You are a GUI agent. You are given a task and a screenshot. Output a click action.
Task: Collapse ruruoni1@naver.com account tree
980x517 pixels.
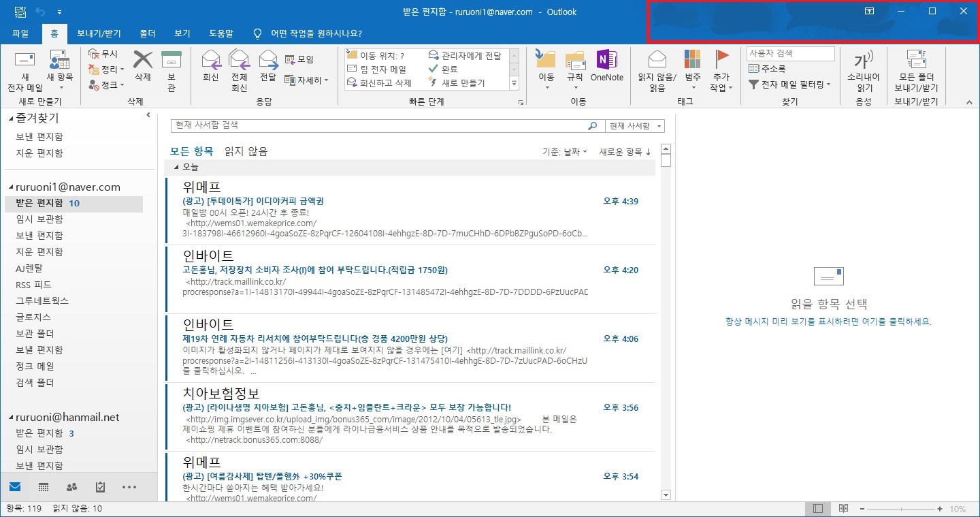(11, 187)
